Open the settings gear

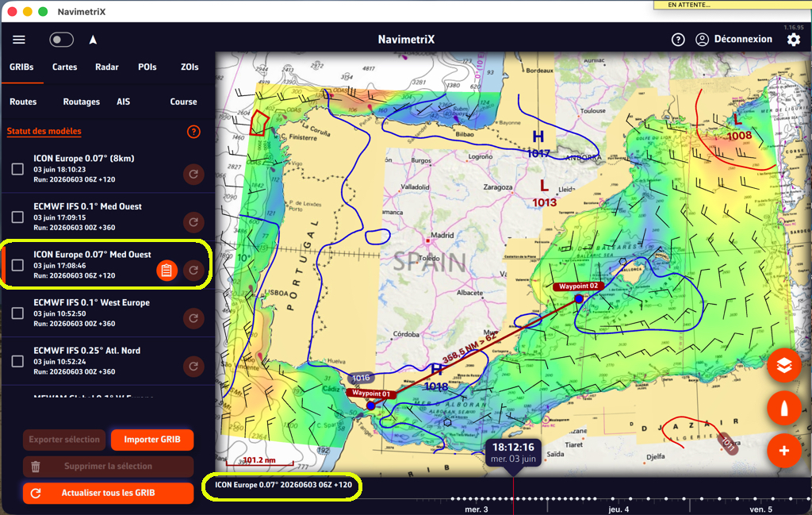point(793,40)
